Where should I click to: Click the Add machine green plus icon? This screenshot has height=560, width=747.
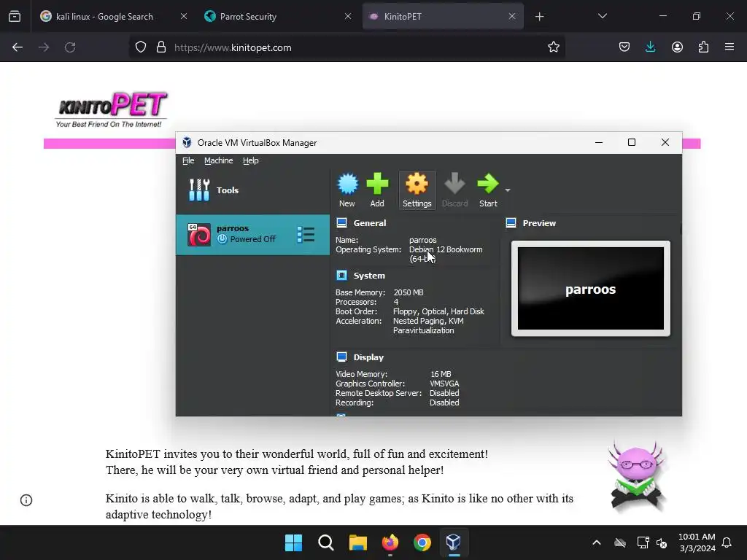(377, 190)
